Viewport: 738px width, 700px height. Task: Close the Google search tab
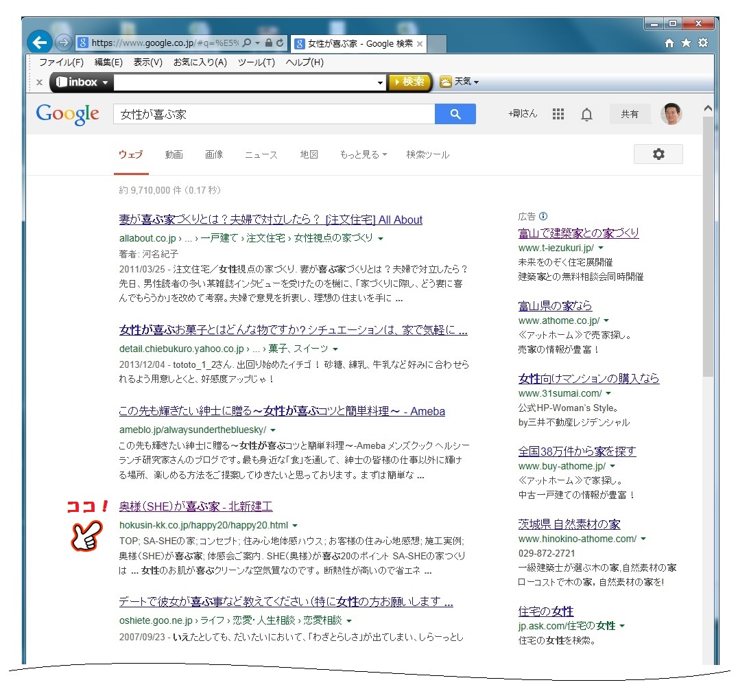tap(420, 44)
